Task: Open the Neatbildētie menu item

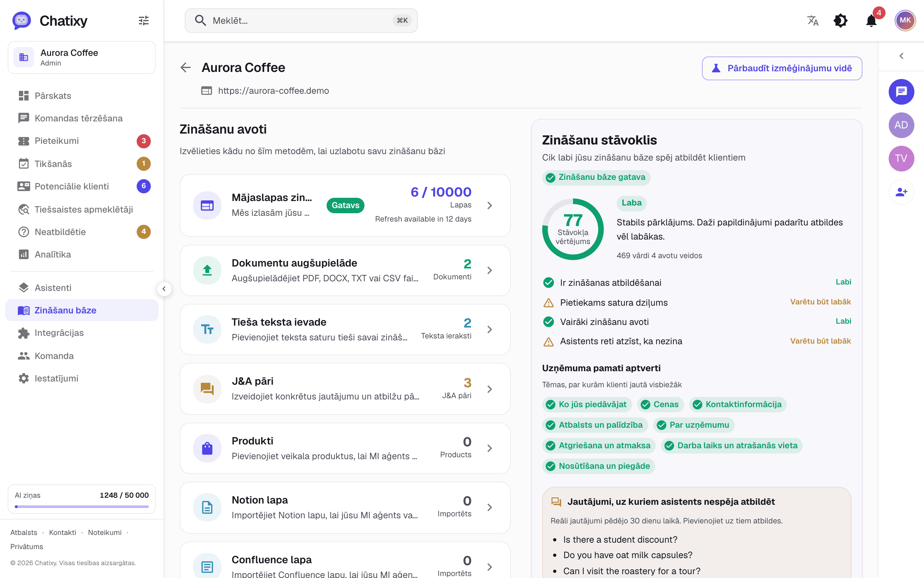Action: (x=82, y=232)
